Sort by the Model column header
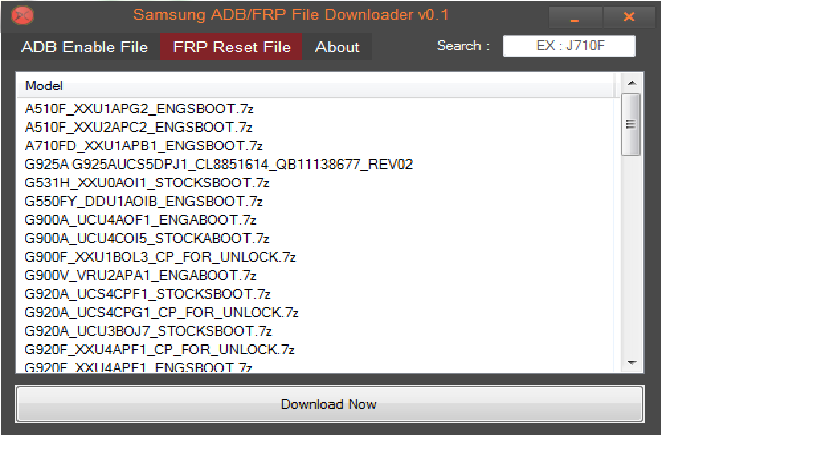The image size is (819, 460). click(316, 86)
